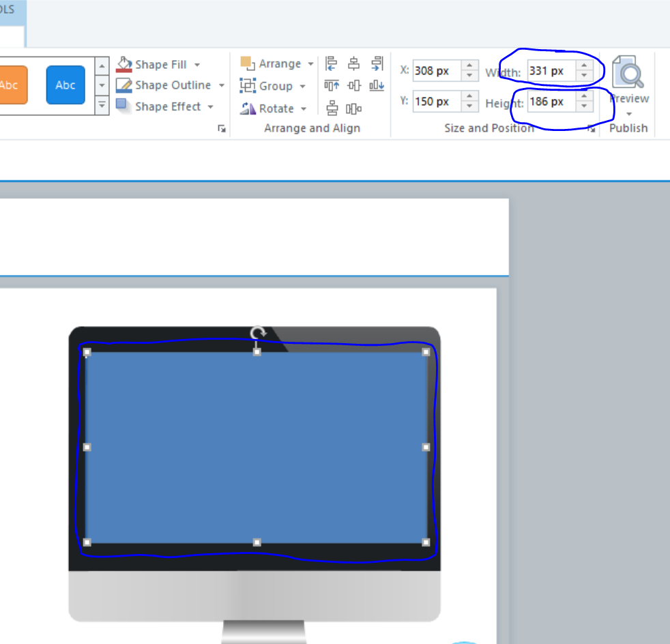The width and height of the screenshot is (670, 644).
Task: Click the Distribute Vertically icon
Action: pos(332,108)
